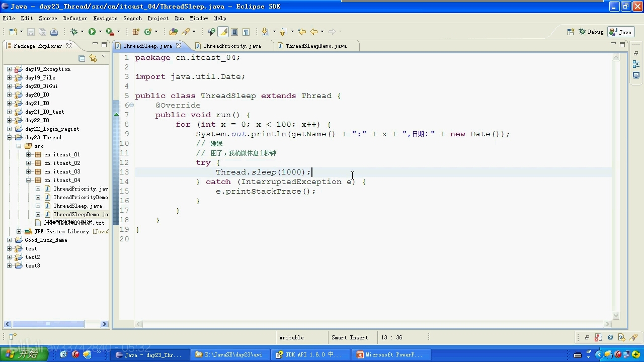The height and width of the screenshot is (362, 644).
Task: Open the New wizard dropdown arrow
Action: [21, 32]
